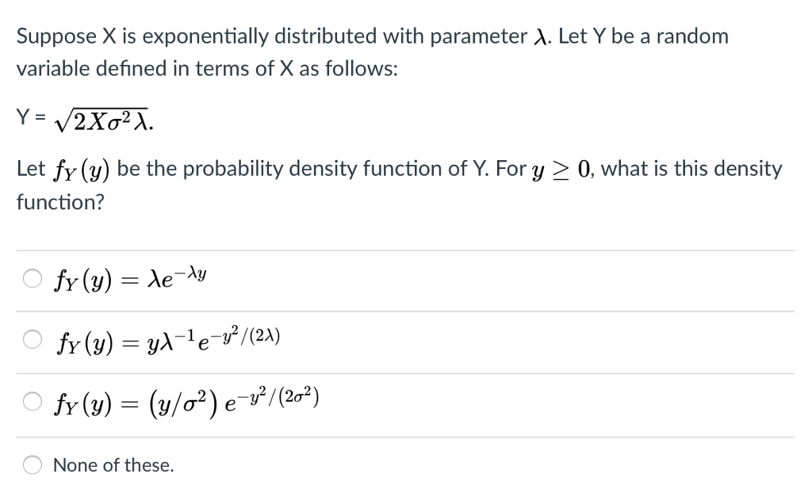The image size is (812, 504).
Task: Select the None of these radio button
Action: (x=32, y=465)
